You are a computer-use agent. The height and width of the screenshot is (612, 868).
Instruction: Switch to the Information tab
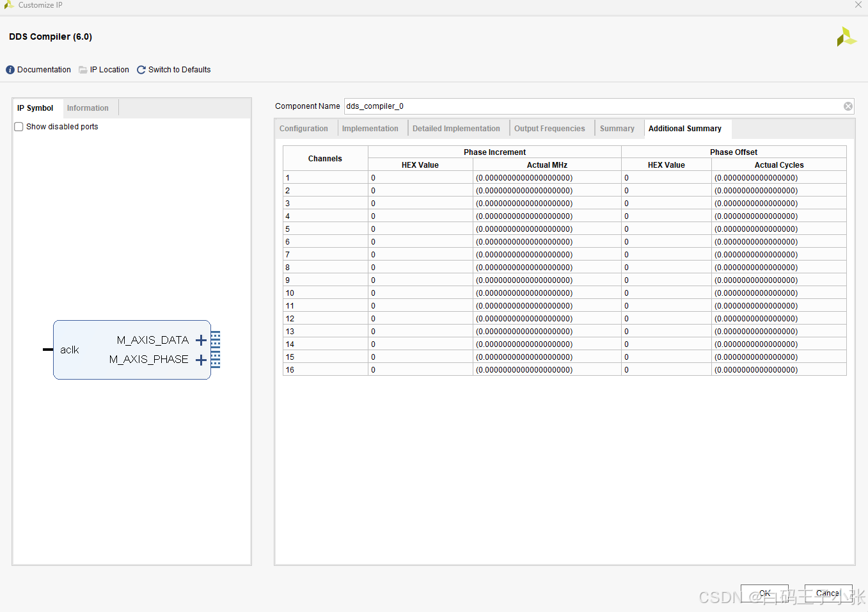(x=88, y=108)
